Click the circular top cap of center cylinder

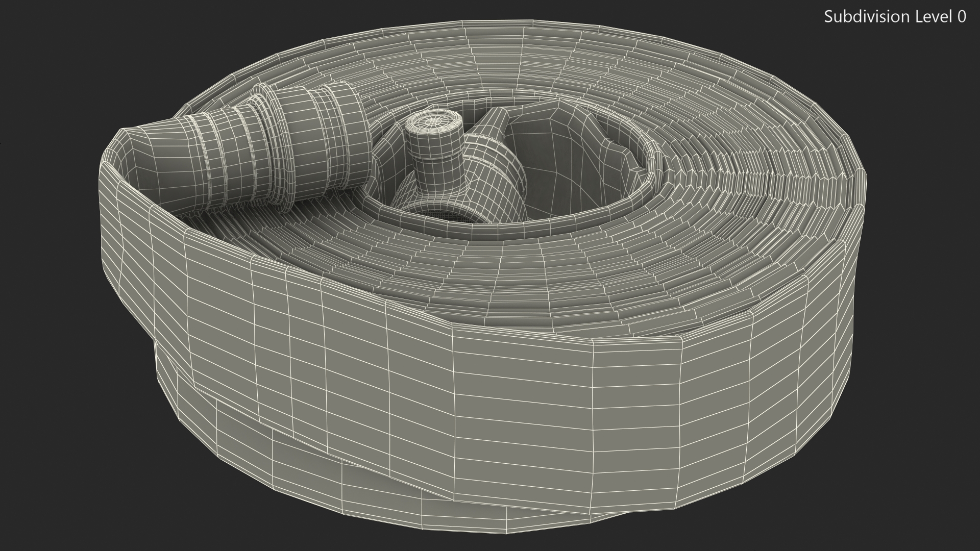[433, 122]
